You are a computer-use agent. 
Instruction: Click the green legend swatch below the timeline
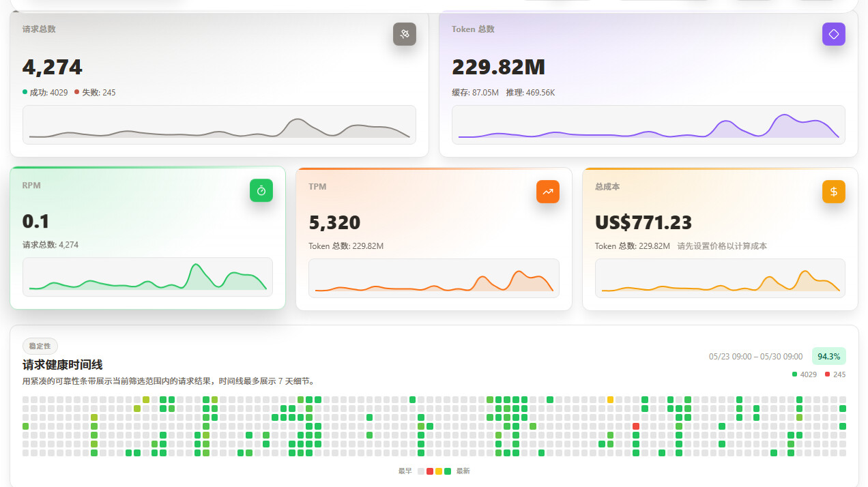448,471
